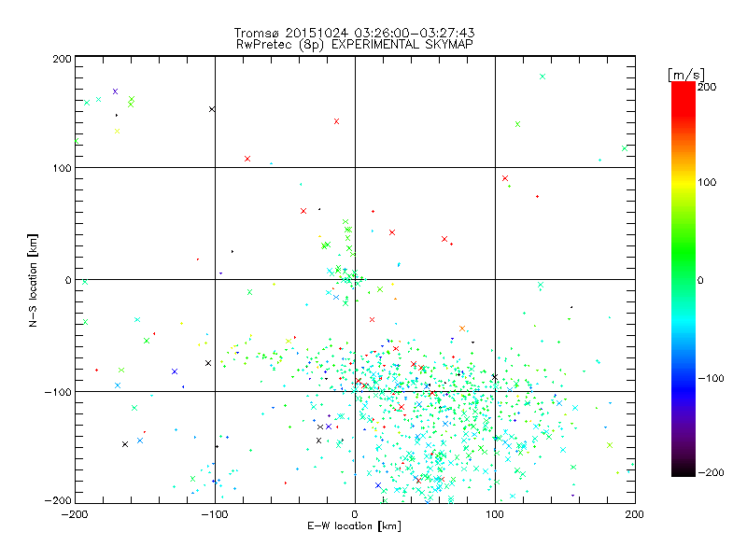Click the single orange X marker in the skymap
The height and width of the screenshot is (560, 747).
tap(462, 329)
